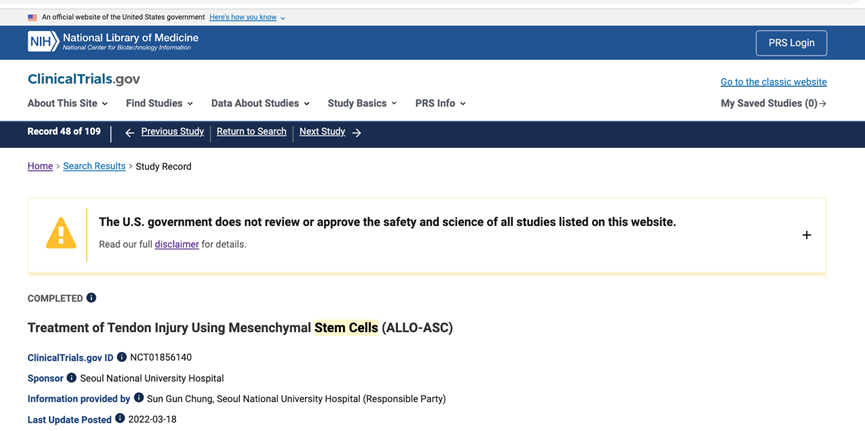Click Search Results breadcrumb link
This screenshot has width=865, height=431.
click(94, 166)
